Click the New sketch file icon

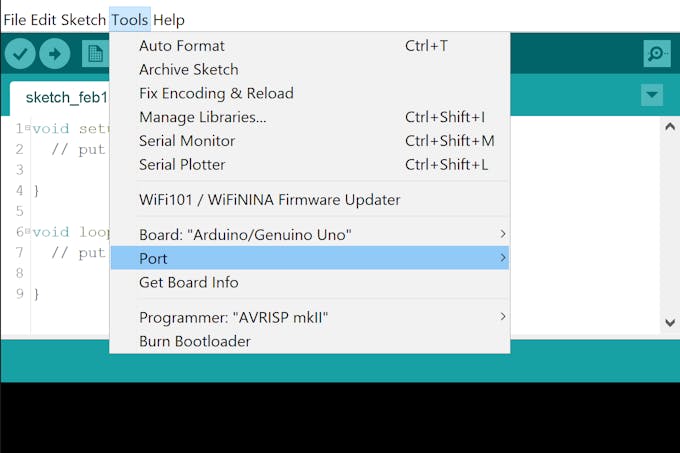tap(94, 53)
